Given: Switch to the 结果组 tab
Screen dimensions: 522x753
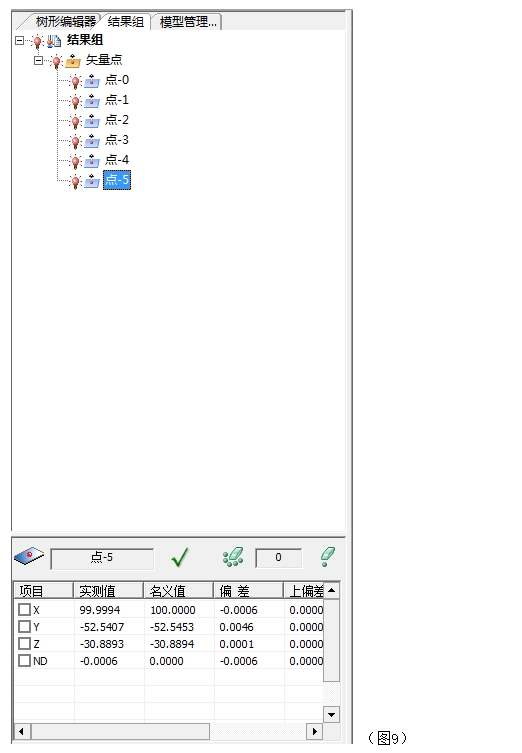Looking at the screenshot, I should click(126, 22).
